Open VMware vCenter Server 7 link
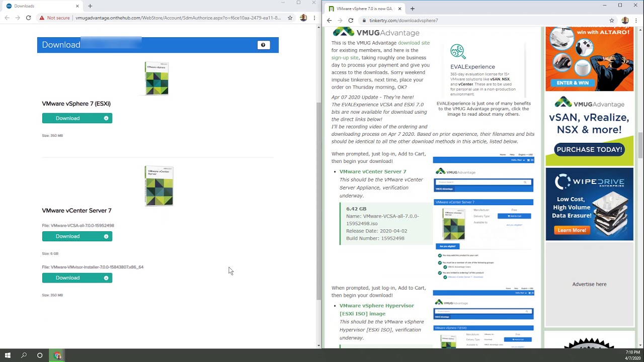 [x=373, y=171]
